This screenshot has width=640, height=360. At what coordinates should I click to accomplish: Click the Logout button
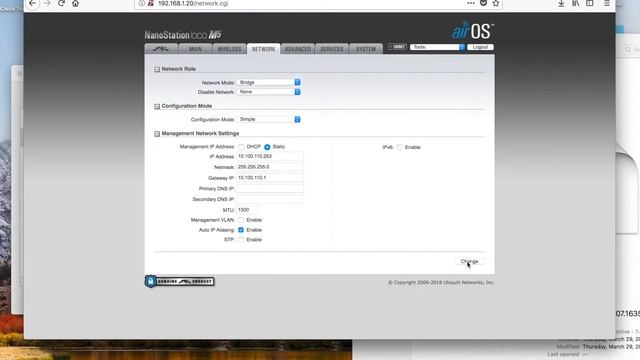480,47
